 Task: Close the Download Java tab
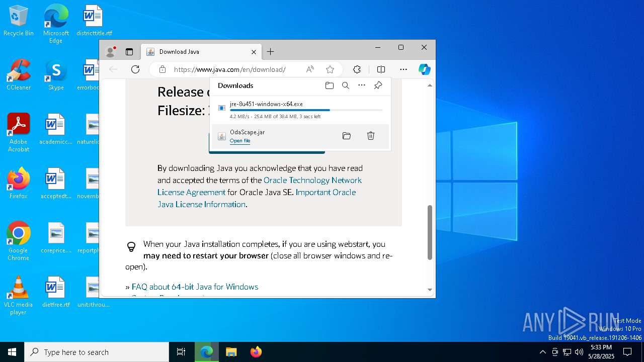coord(254,52)
